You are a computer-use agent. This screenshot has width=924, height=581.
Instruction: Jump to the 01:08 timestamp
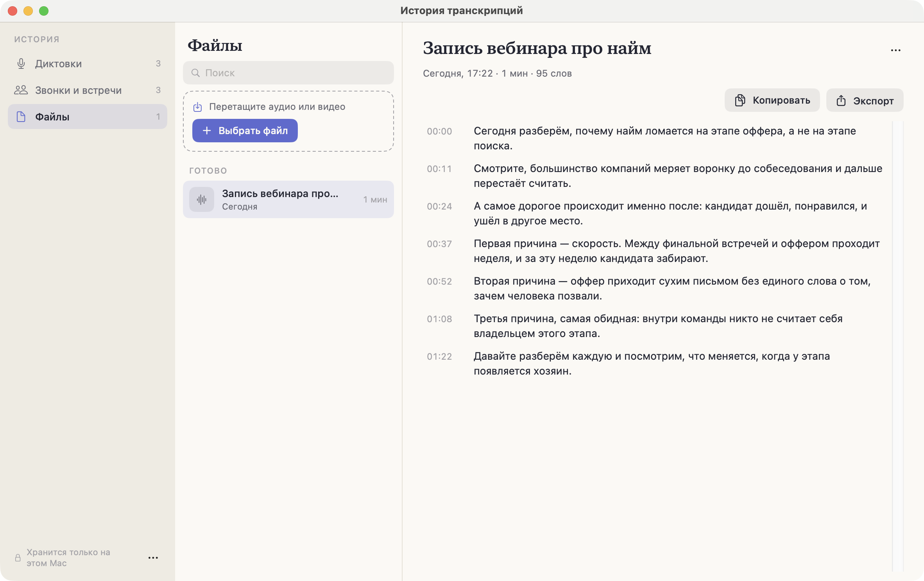coord(439,319)
